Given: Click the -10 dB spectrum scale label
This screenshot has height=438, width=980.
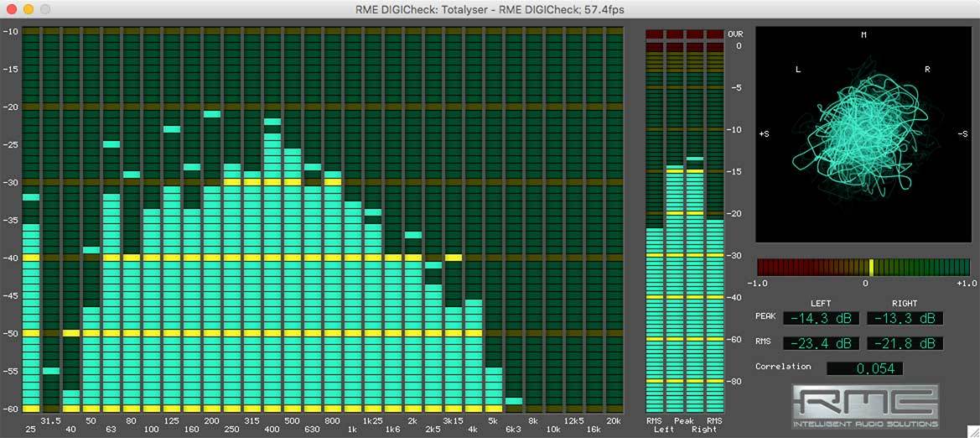Looking at the screenshot, I should pos(11,31).
